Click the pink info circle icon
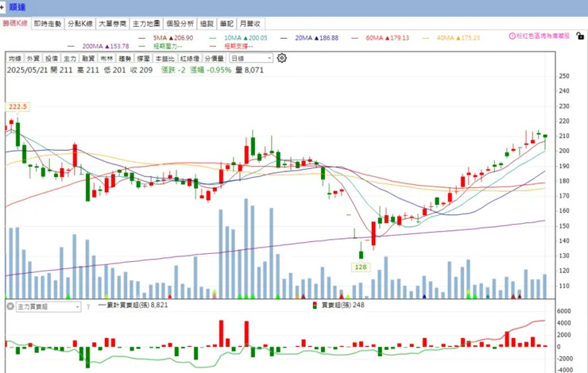This screenshot has width=588, height=373. coord(512,36)
